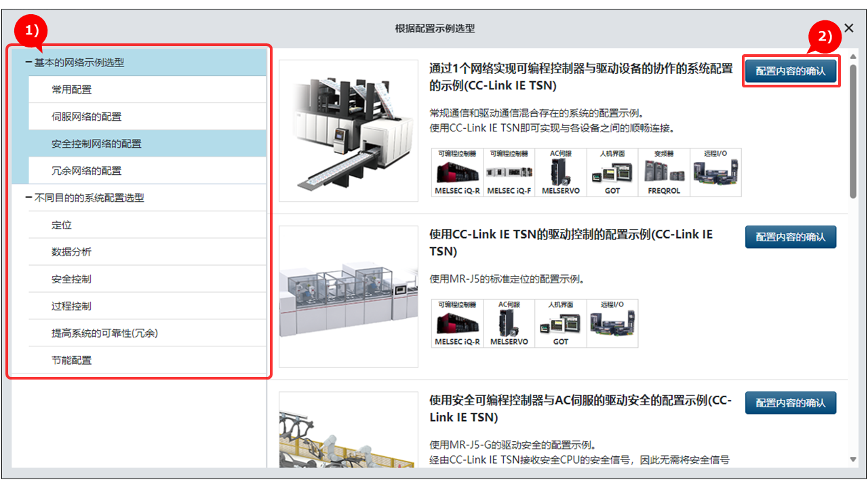Click the MELSERVO icon in second example

click(x=509, y=323)
